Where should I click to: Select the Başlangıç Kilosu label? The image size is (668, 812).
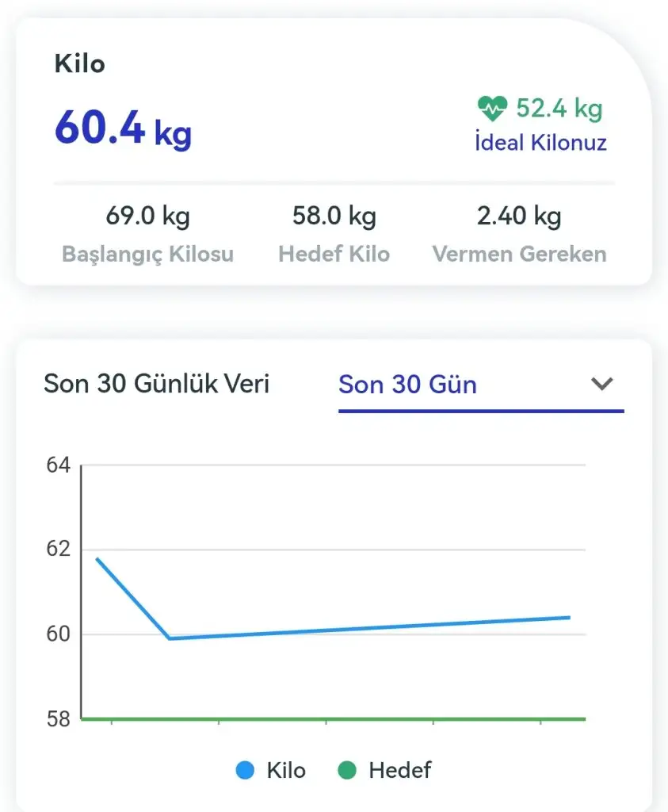(x=147, y=255)
